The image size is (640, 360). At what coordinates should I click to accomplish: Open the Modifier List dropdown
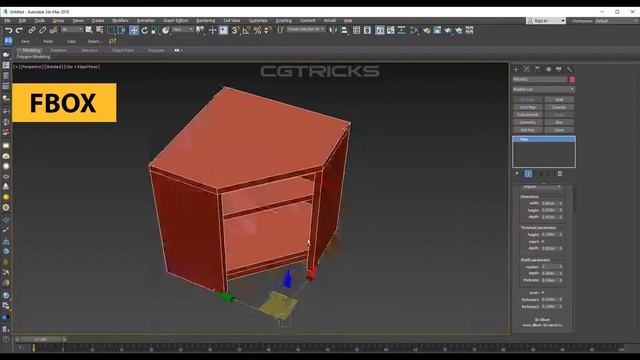pos(543,89)
